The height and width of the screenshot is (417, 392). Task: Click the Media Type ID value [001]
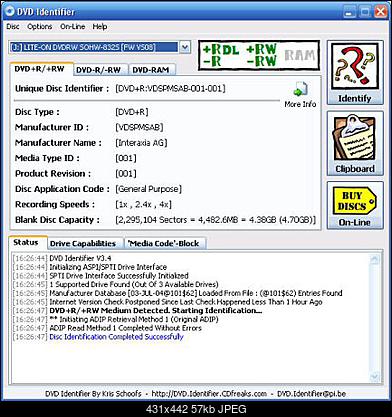coord(126,158)
